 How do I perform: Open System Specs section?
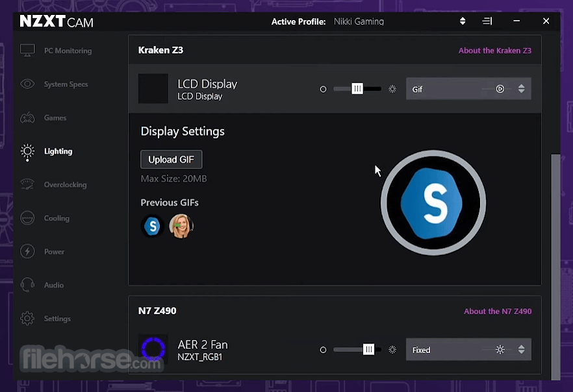(66, 84)
